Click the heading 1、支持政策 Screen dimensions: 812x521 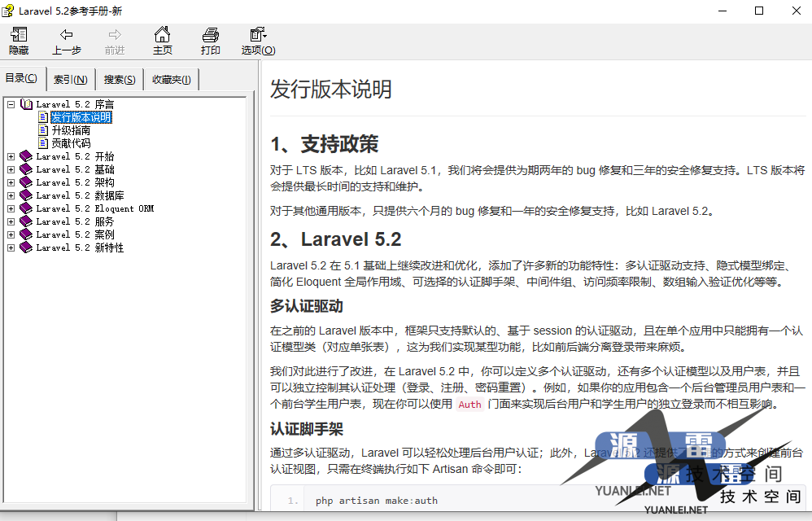(325, 144)
